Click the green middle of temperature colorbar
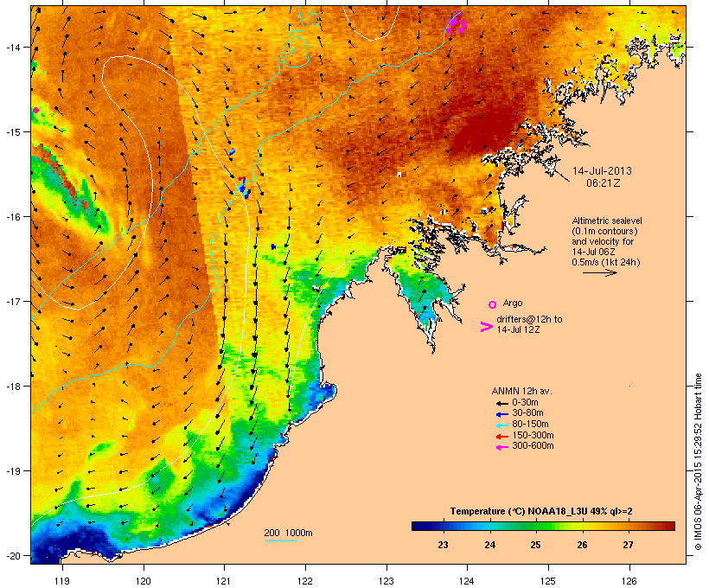This screenshot has height=588, width=709. tap(543, 526)
